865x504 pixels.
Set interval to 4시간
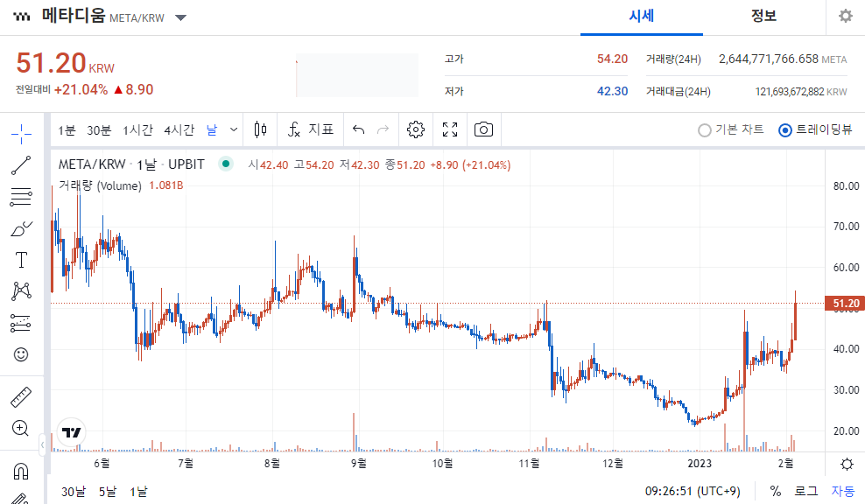tap(179, 130)
